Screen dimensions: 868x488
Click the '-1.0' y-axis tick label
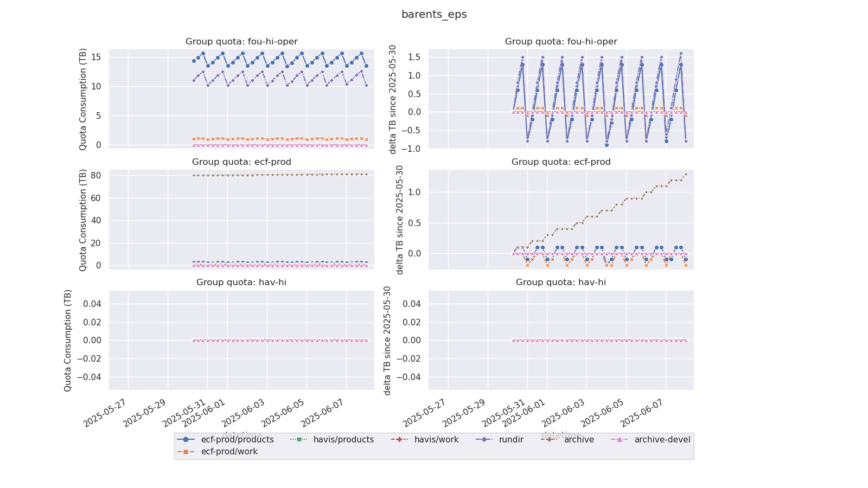(x=412, y=148)
